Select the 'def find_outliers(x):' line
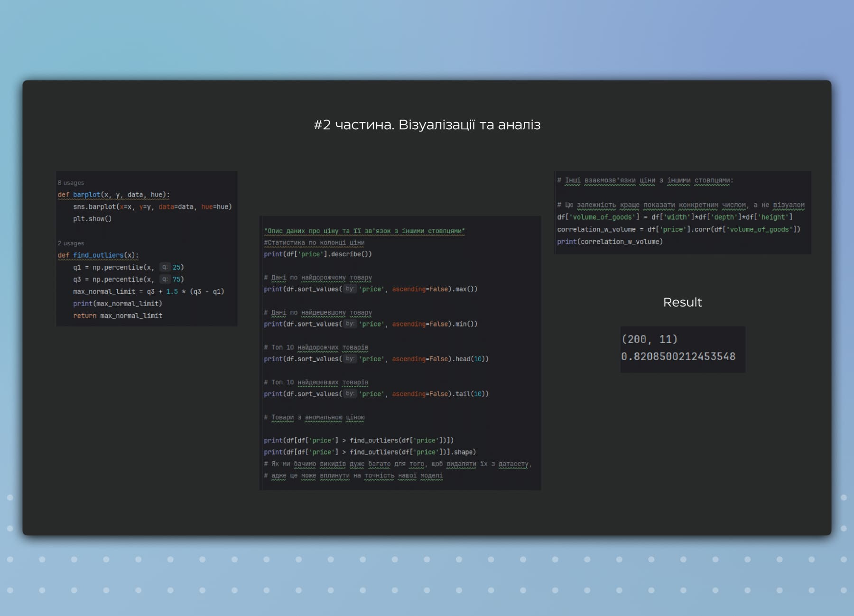854x616 pixels. click(x=98, y=255)
